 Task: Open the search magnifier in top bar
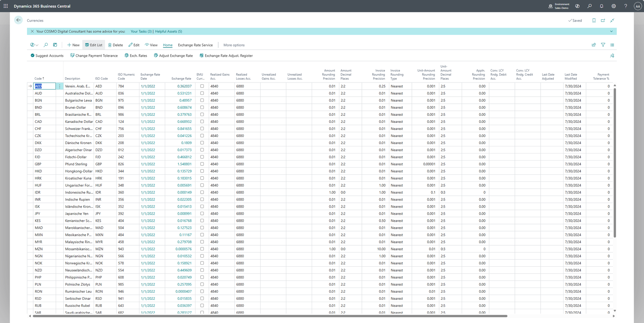click(x=589, y=6)
